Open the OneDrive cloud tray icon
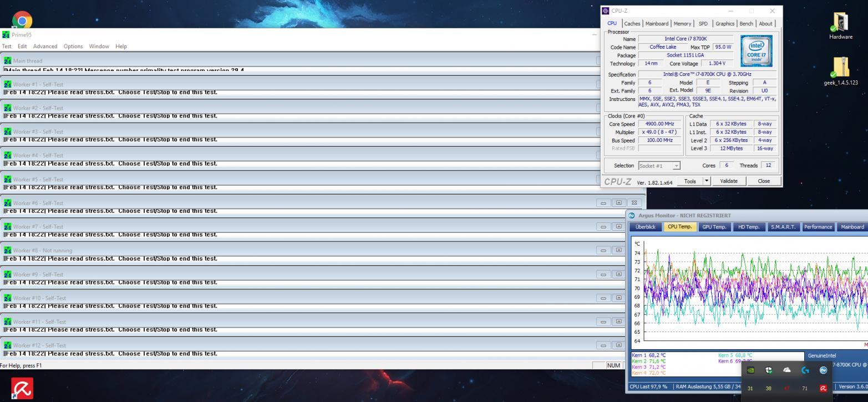The height and width of the screenshot is (402, 868). point(787,370)
